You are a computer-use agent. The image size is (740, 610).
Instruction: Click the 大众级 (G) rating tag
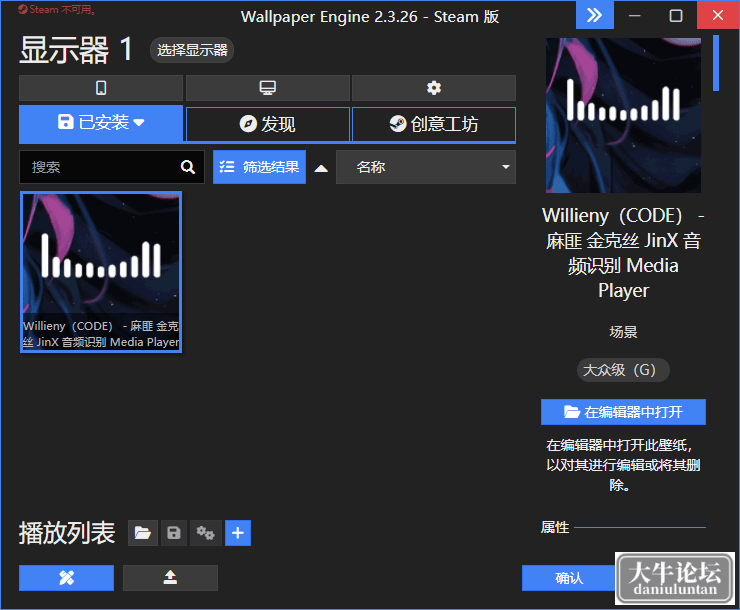point(623,370)
